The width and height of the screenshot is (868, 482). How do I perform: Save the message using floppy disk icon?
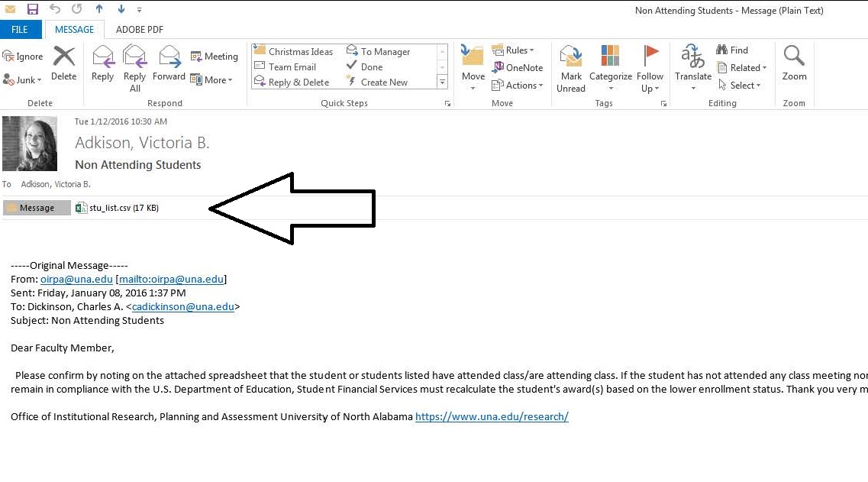pyautogui.click(x=32, y=9)
